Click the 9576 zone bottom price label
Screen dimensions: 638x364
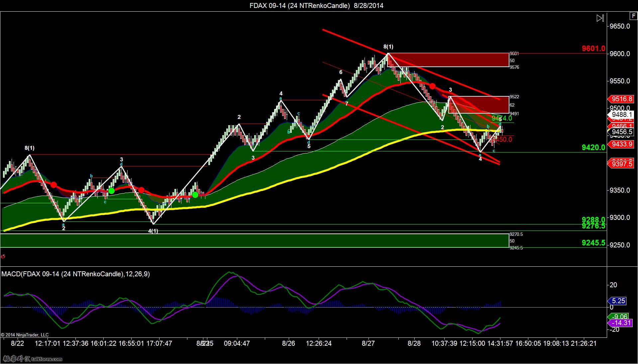[x=514, y=67]
